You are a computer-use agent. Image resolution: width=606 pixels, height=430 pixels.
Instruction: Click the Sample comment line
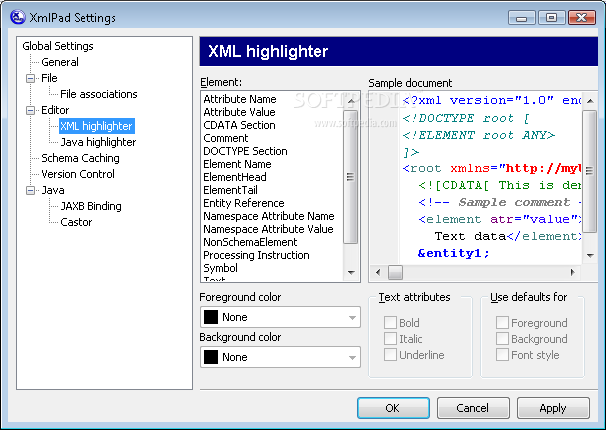pos(499,202)
